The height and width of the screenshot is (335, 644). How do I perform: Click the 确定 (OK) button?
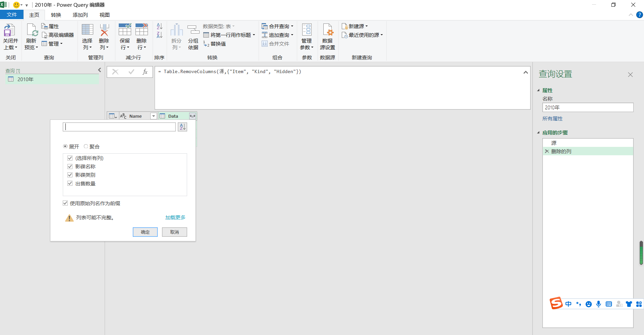tap(145, 232)
